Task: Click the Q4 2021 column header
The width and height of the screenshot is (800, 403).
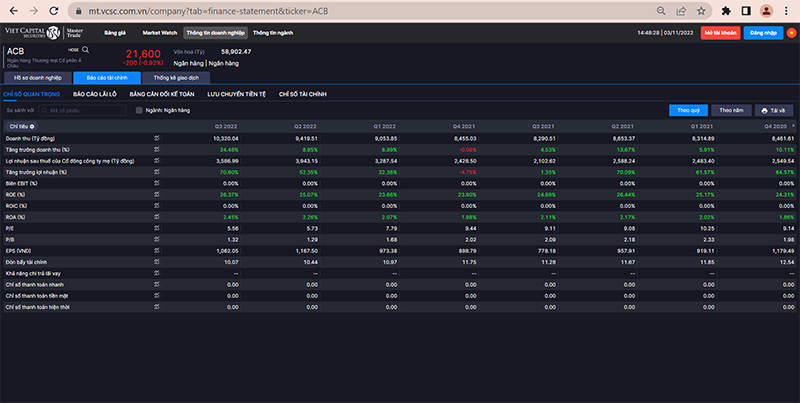Action: point(464,126)
